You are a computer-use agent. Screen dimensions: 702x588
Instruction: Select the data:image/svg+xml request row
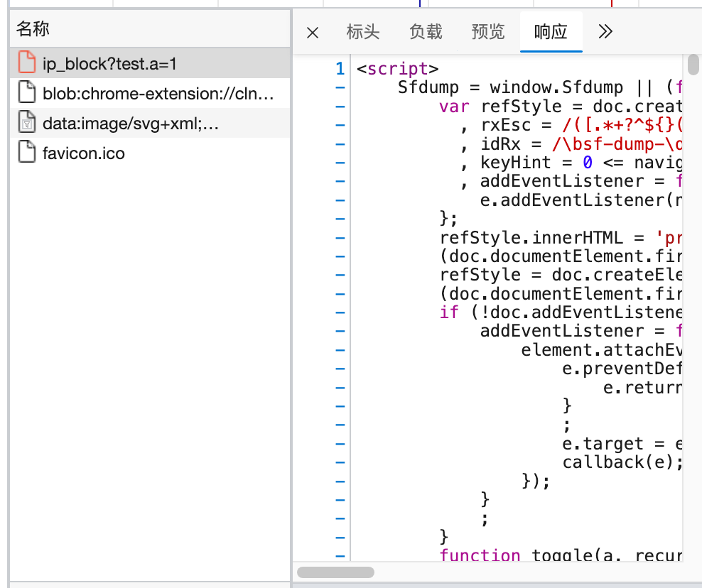(x=150, y=123)
